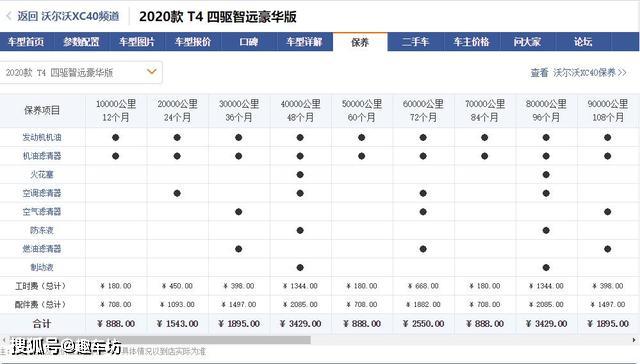Click the 空调滤清器 dot under 20000公里
Image resolution: width=640 pixels, height=364 pixels.
tap(177, 193)
